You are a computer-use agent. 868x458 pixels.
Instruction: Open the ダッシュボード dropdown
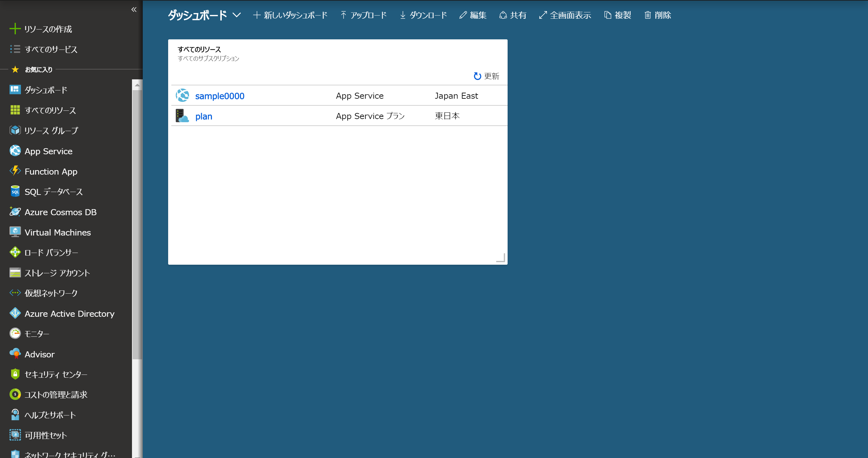[237, 15]
